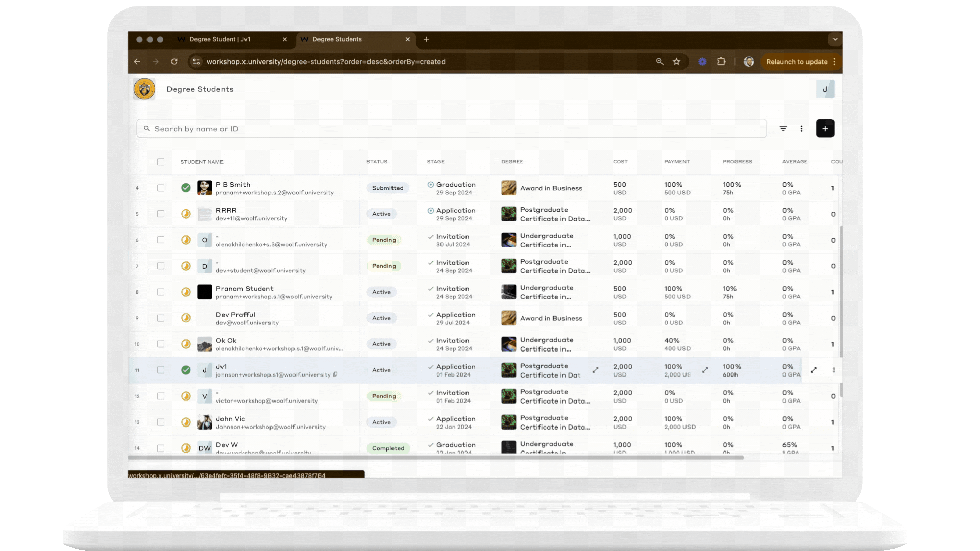
Task: Open a new browser tab
Action: click(426, 39)
